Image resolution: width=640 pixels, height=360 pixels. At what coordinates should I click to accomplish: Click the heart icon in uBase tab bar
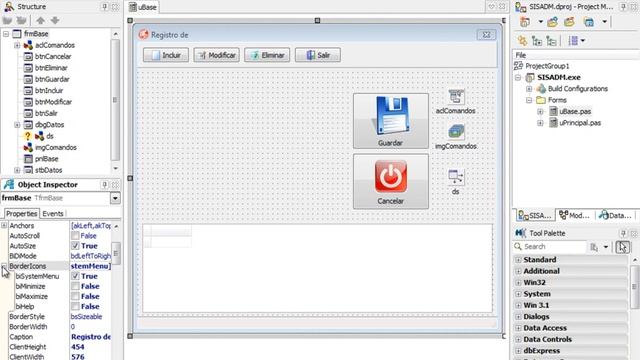[491, 7]
